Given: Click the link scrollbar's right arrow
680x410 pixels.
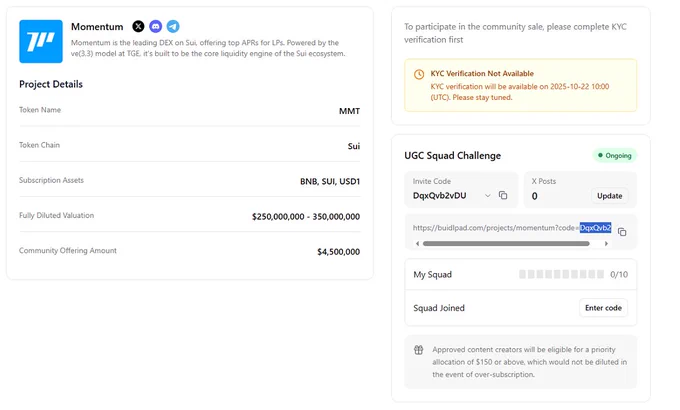Looking at the screenshot, I should (x=606, y=244).
